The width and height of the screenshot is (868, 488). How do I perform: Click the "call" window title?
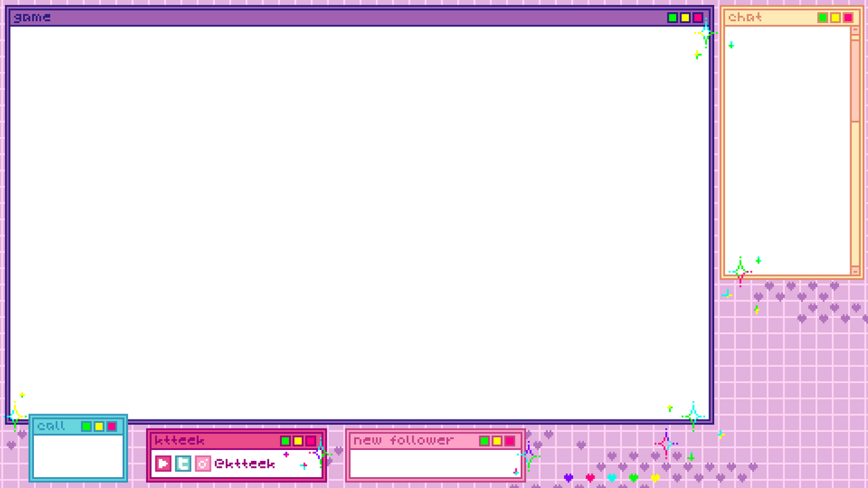(x=51, y=426)
